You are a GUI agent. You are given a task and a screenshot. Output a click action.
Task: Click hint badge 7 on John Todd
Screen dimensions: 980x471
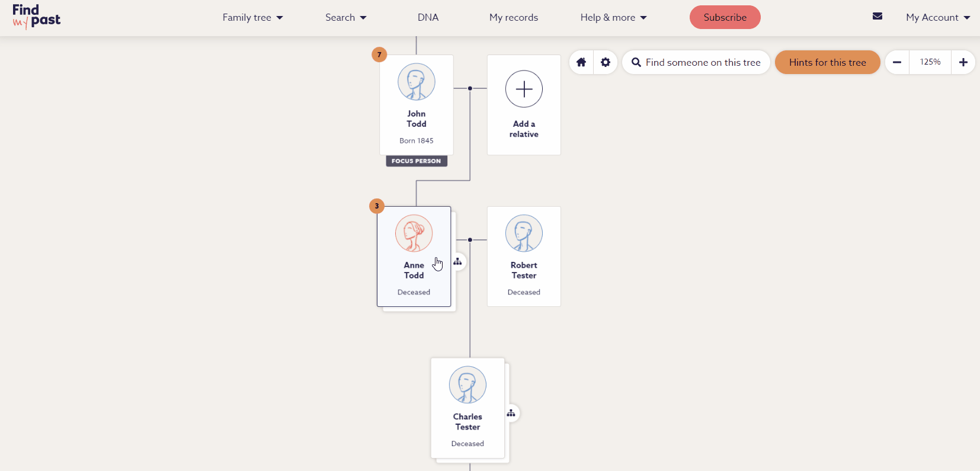379,55
